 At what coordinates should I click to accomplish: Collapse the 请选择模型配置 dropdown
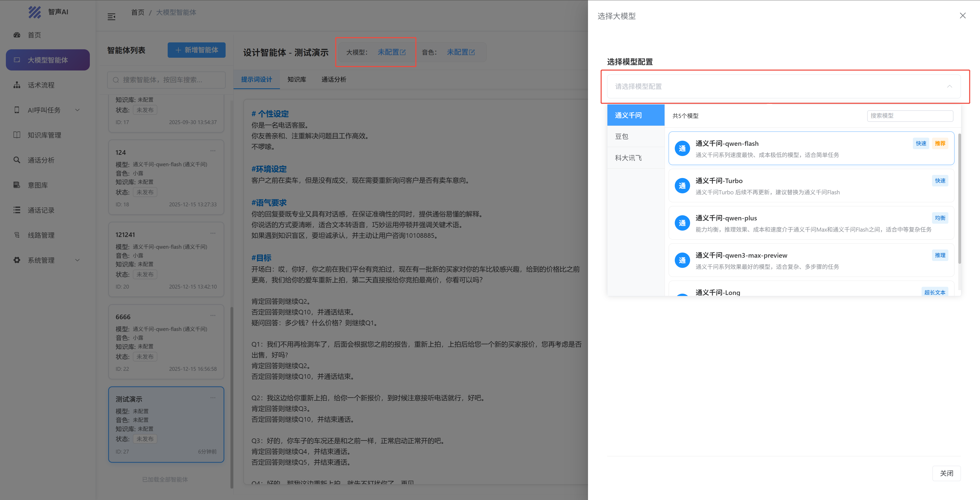950,87
